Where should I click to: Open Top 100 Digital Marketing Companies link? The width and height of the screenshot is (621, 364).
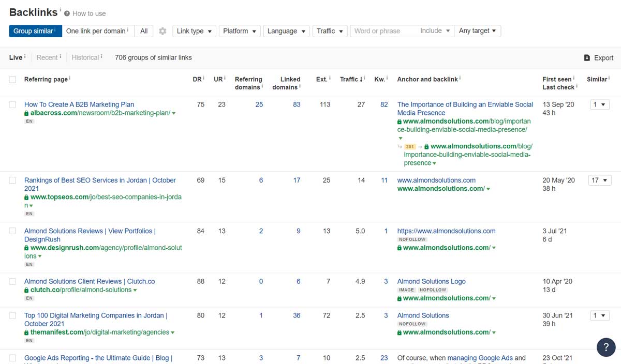pos(96,320)
